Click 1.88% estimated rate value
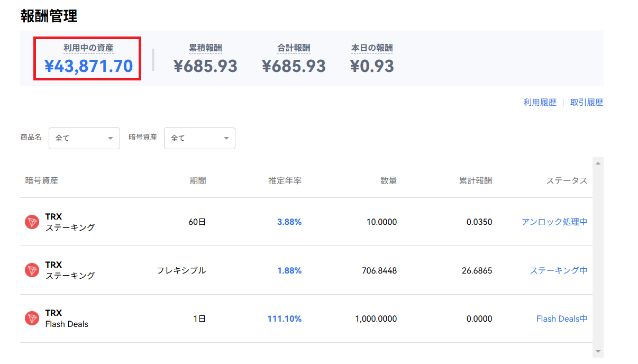The height and width of the screenshot is (364, 638). pos(289,270)
